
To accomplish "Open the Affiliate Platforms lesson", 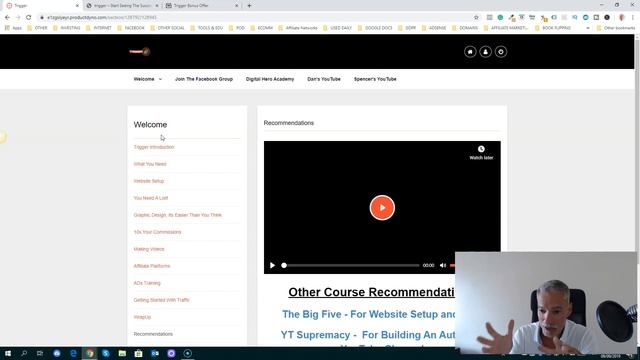I will pyautogui.click(x=152, y=266).
